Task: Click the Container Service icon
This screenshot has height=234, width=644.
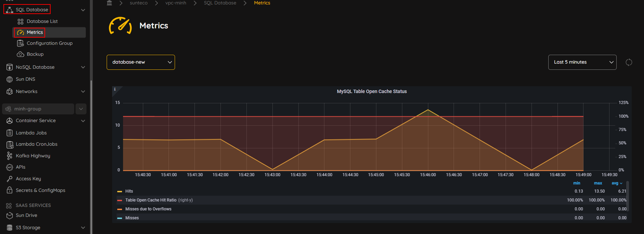Action: tap(10, 121)
